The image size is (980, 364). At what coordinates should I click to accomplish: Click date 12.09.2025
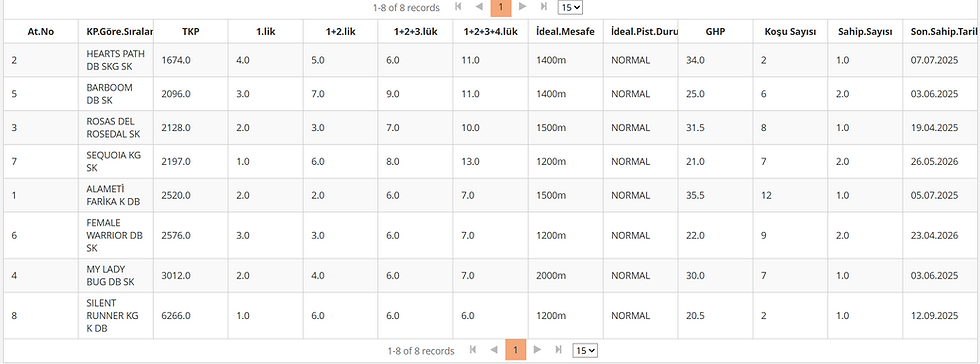coord(934,316)
